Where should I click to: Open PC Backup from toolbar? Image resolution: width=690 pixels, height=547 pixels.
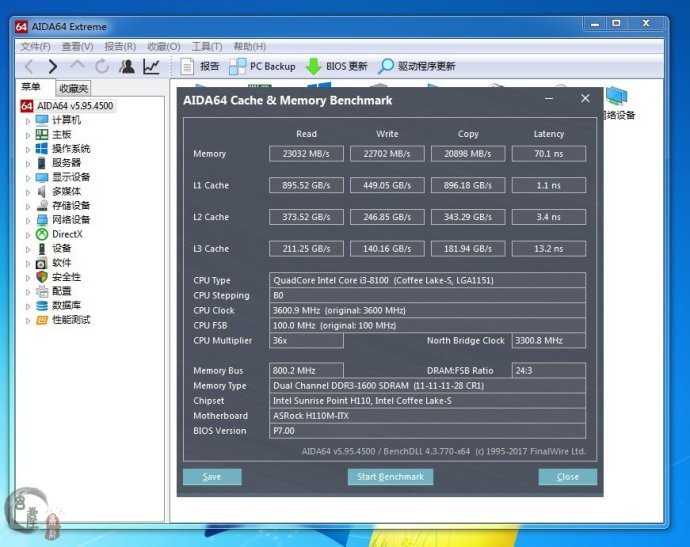tap(262, 66)
